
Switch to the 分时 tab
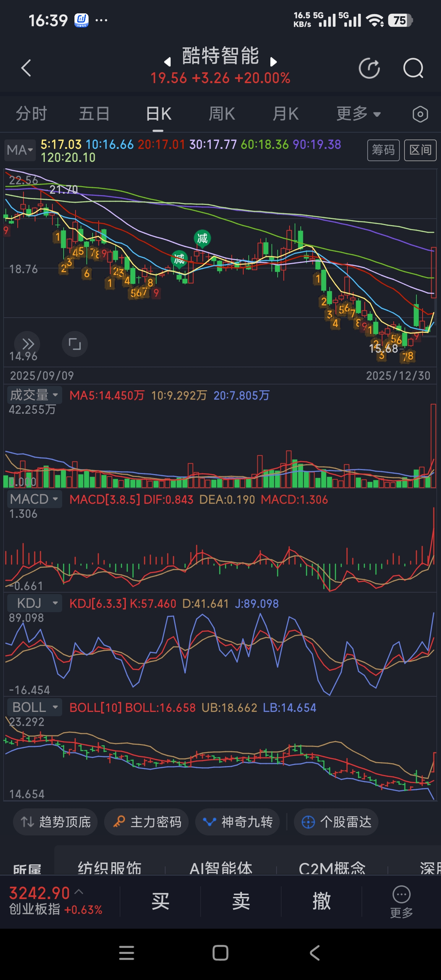click(31, 114)
